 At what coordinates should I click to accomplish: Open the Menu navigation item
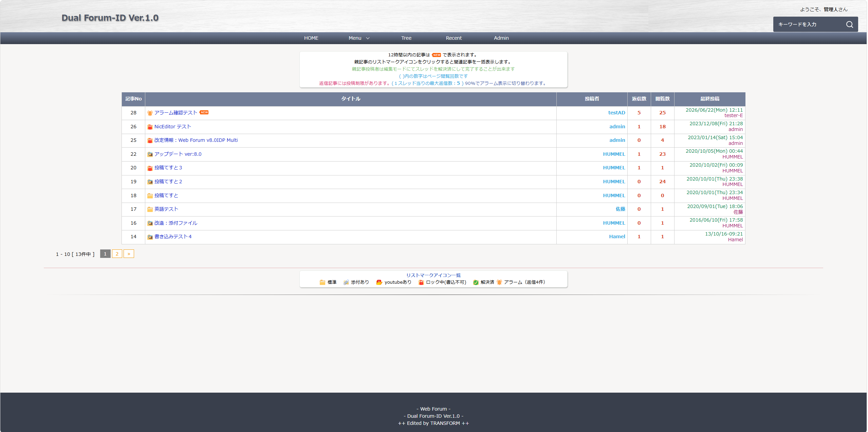[x=355, y=38]
